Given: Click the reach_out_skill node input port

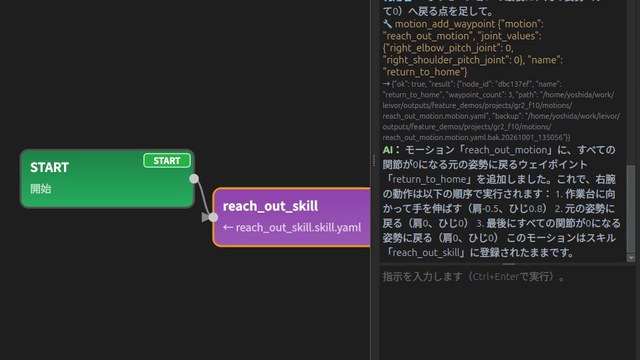Looking at the screenshot, I should click(x=213, y=217).
